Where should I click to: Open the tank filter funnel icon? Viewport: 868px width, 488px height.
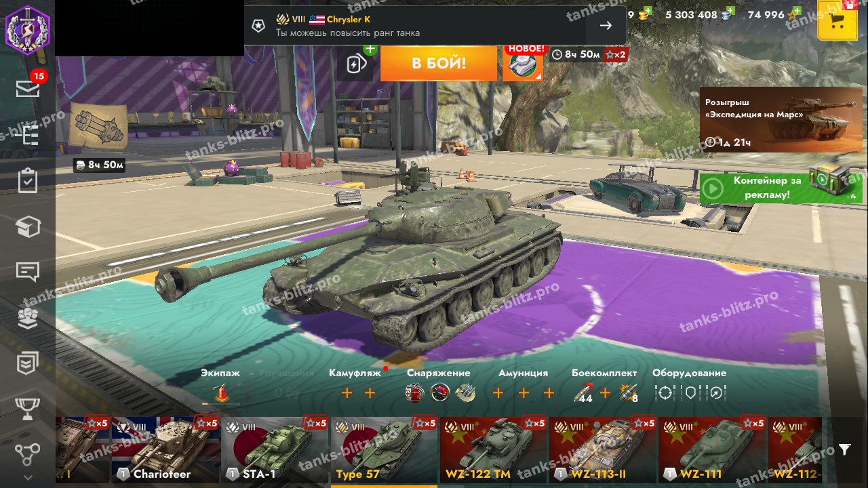pyautogui.click(x=844, y=449)
